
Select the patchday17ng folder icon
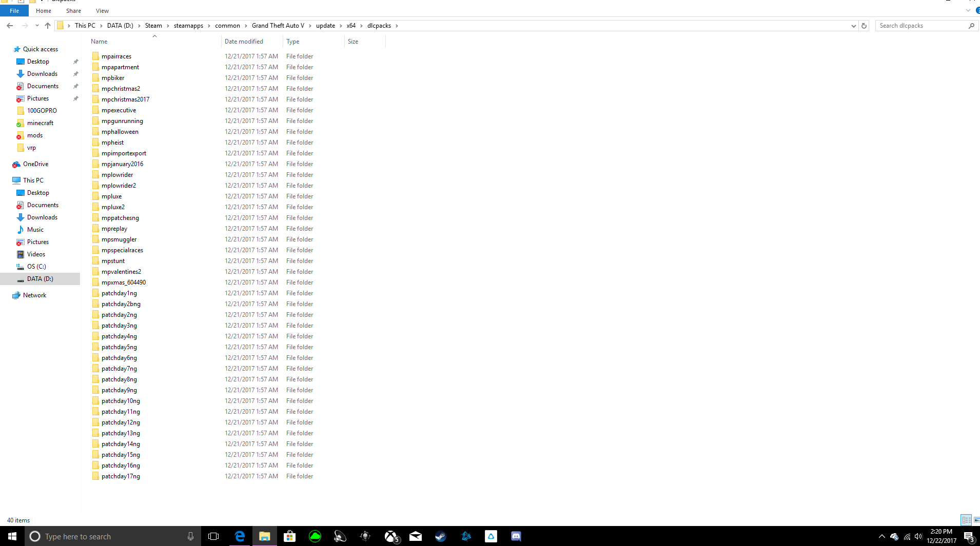tap(95, 476)
